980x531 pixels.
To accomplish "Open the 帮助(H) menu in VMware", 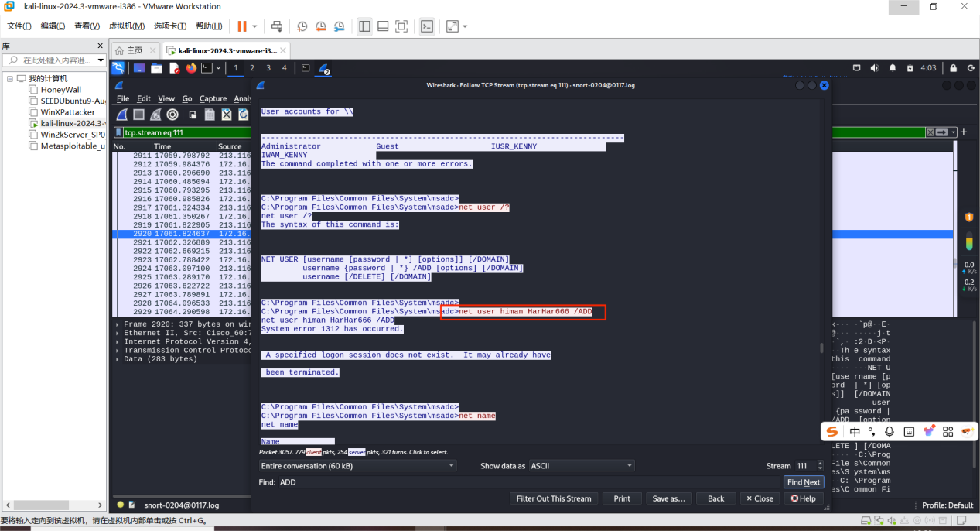I will point(209,26).
